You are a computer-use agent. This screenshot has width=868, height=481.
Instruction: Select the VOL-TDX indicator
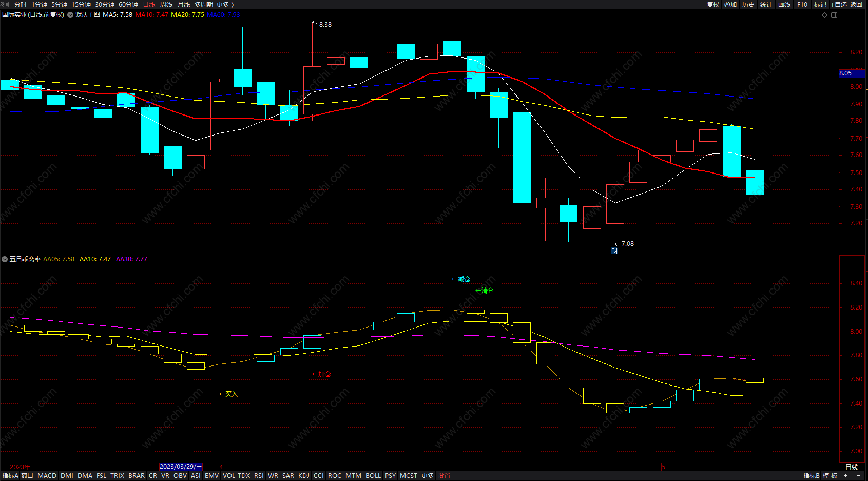pos(236,476)
